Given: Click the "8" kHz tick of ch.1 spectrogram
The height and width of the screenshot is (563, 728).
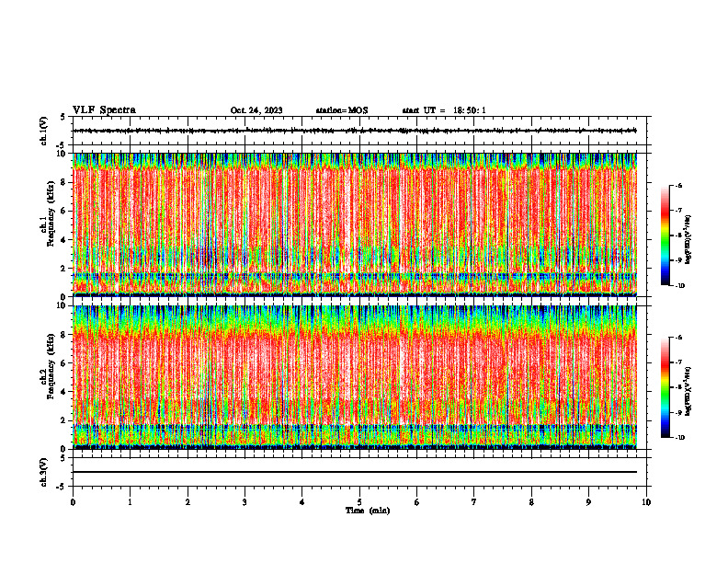Looking at the screenshot, I should [64, 182].
